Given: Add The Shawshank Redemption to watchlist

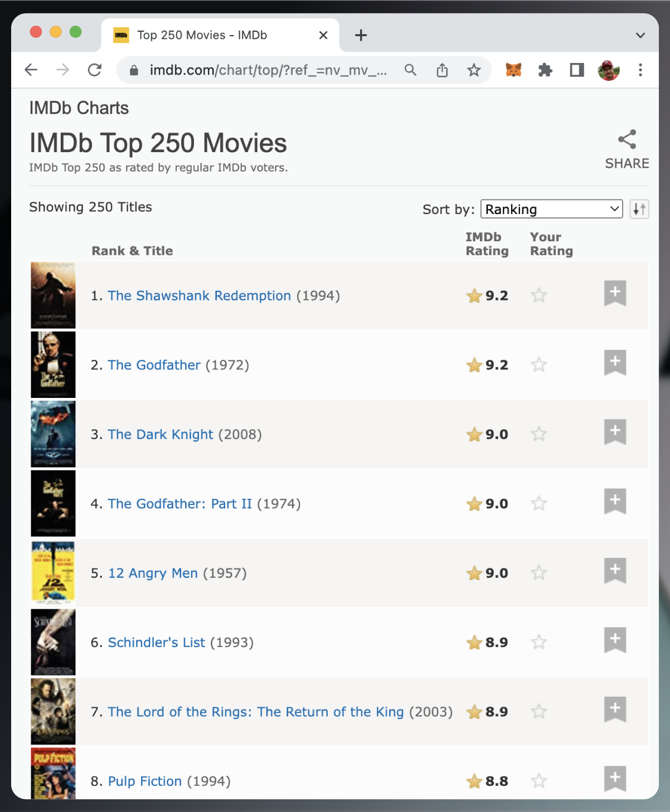Looking at the screenshot, I should click(x=615, y=293).
